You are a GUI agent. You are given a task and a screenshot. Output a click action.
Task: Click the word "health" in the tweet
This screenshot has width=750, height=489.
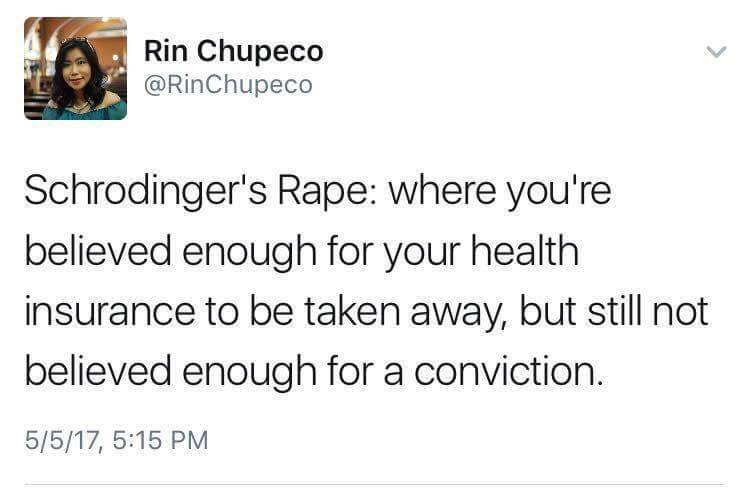(525, 251)
